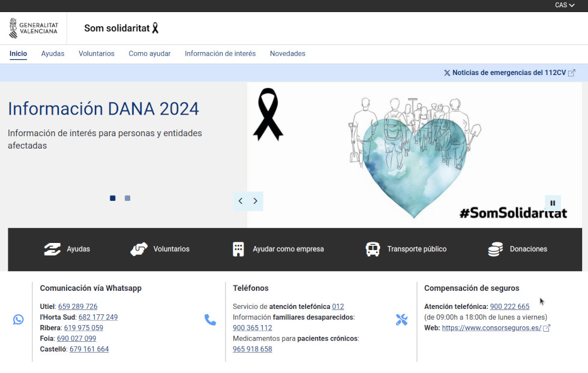The image size is (588, 373).
Task: Open the consorseguros.es website link
Action: 491,328
